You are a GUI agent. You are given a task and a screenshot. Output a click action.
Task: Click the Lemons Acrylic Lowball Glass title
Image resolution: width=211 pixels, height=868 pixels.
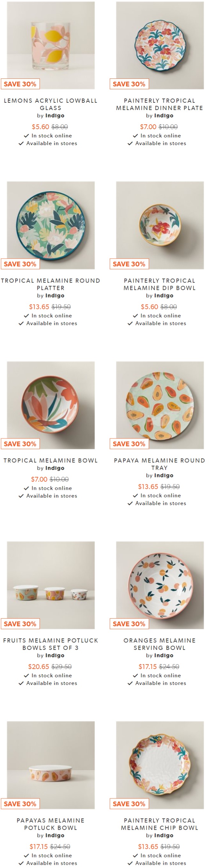50,105
